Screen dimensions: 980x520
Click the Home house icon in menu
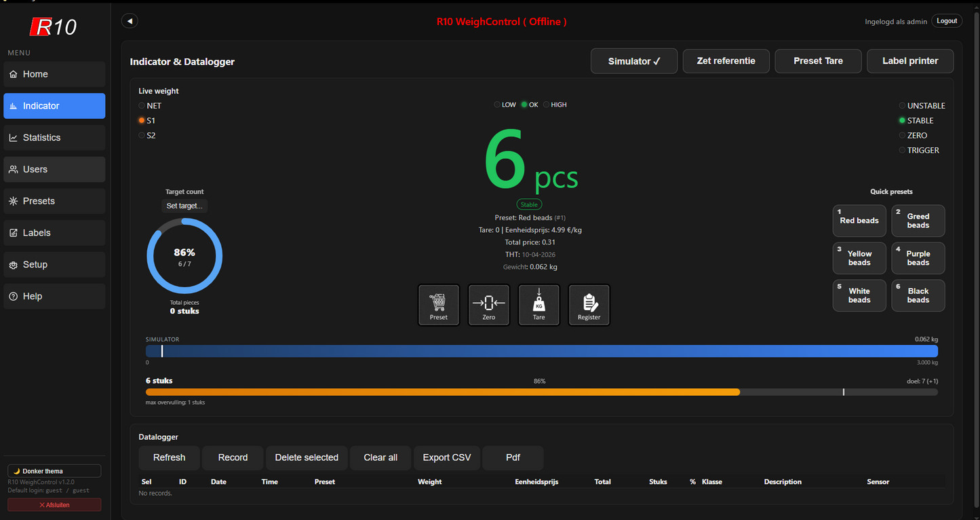[x=14, y=74]
